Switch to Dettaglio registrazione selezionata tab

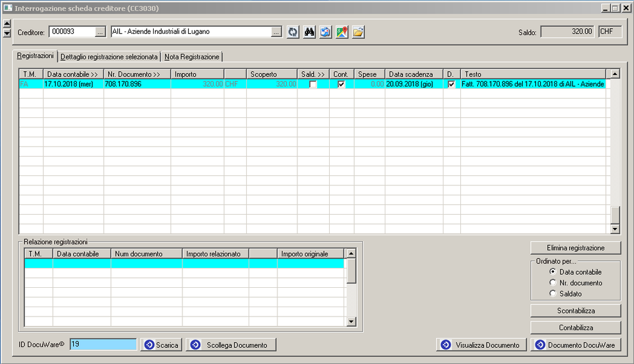pyautogui.click(x=109, y=57)
